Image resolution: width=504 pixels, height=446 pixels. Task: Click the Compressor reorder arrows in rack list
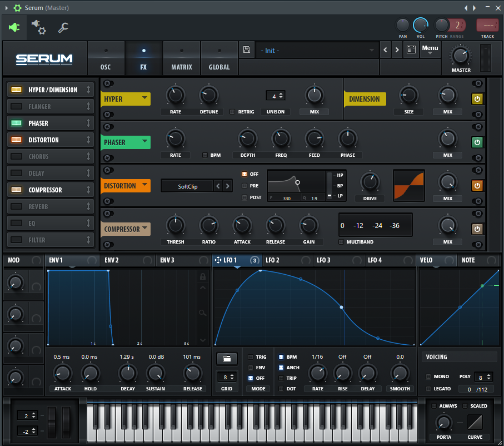tap(88, 190)
